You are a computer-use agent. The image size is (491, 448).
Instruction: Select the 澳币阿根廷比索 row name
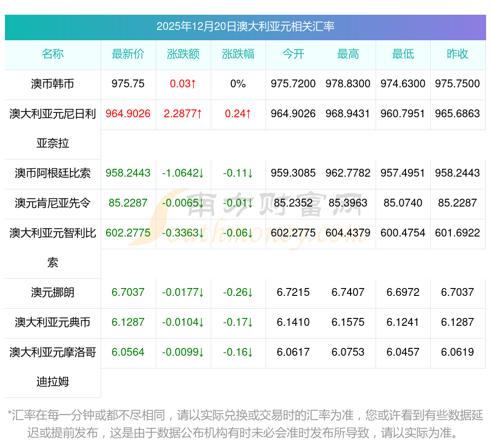tap(53, 173)
